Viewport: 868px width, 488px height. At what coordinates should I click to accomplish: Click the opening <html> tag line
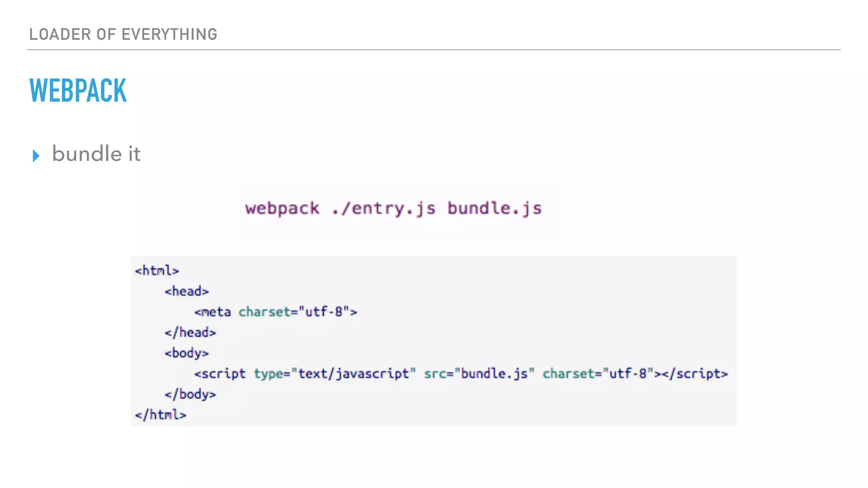tap(157, 271)
